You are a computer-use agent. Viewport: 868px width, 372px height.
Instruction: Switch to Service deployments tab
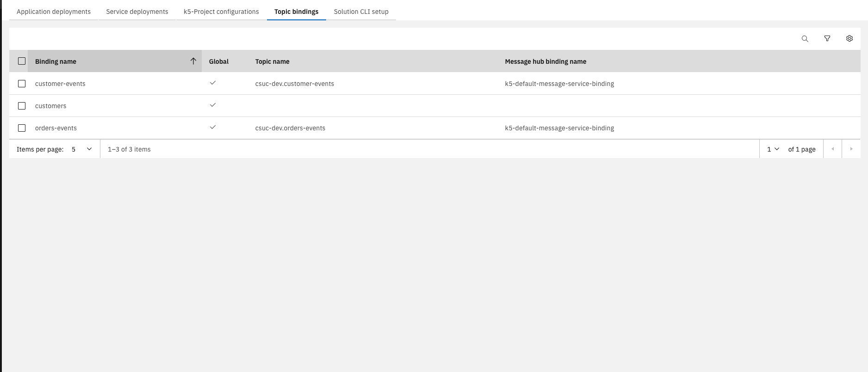click(x=137, y=12)
